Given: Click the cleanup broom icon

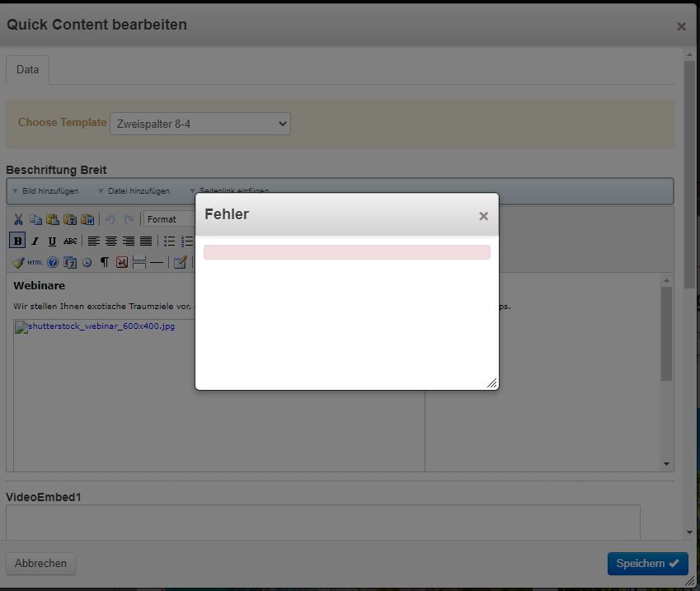Looking at the screenshot, I should click(18, 263).
